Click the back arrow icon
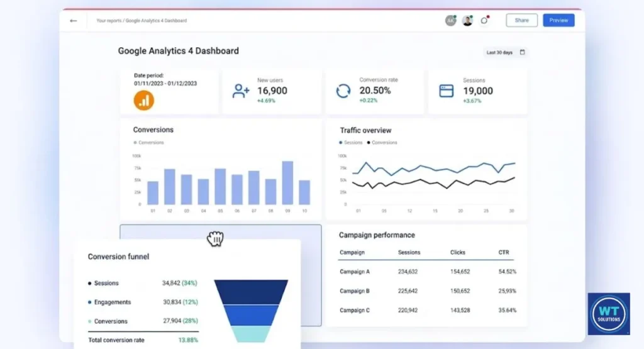Image resolution: width=644 pixels, height=349 pixels. point(73,21)
